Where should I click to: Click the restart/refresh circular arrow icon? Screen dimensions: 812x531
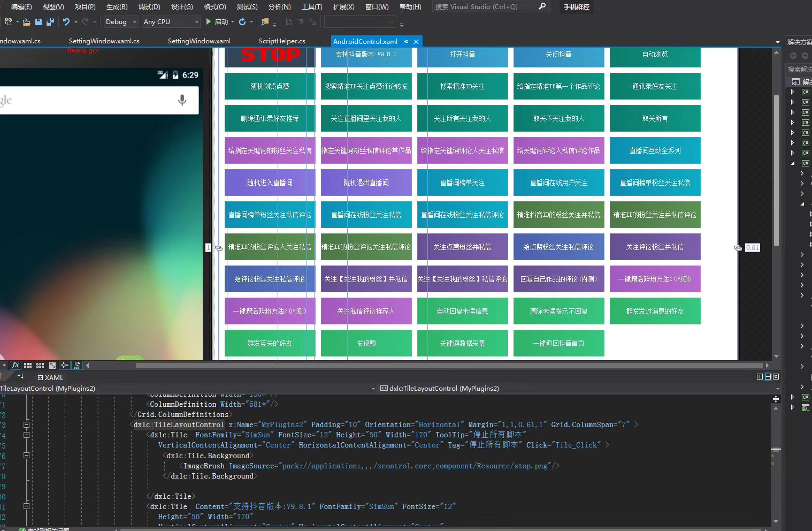242,22
